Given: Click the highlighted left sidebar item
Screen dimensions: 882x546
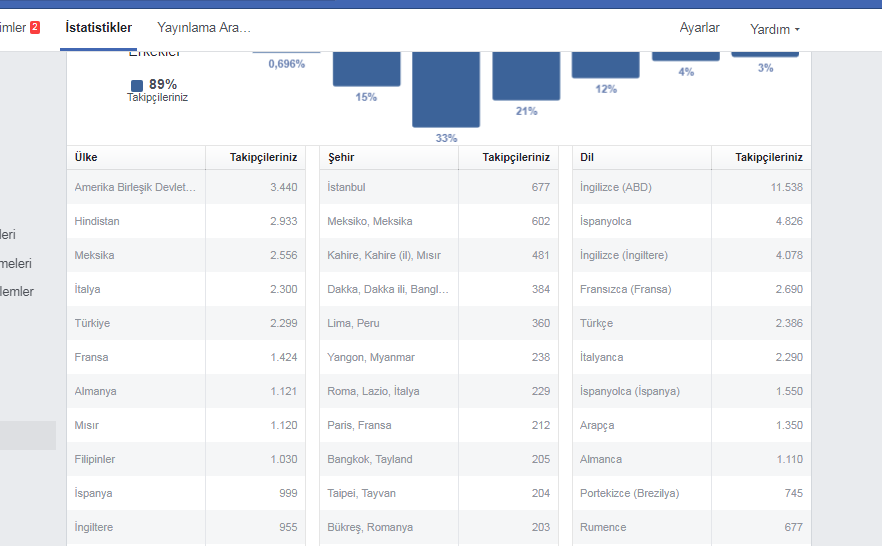Looking at the screenshot, I should click(x=28, y=435).
